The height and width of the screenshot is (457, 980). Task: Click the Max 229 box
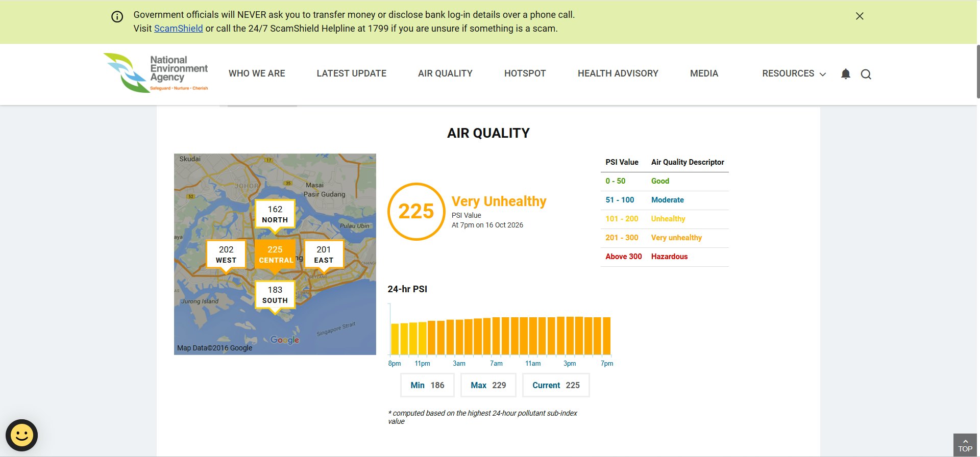click(488, 386)
